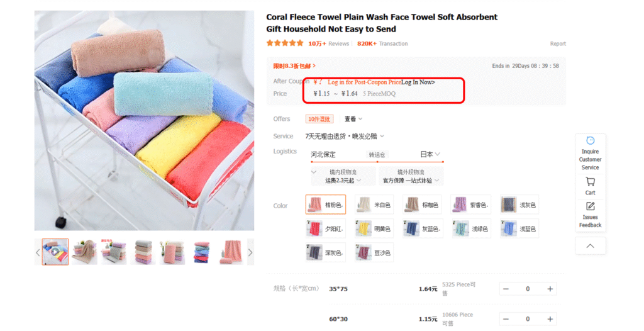
Task: Expand the Service 7天无理由退货 details
Action: coord(345,136)
